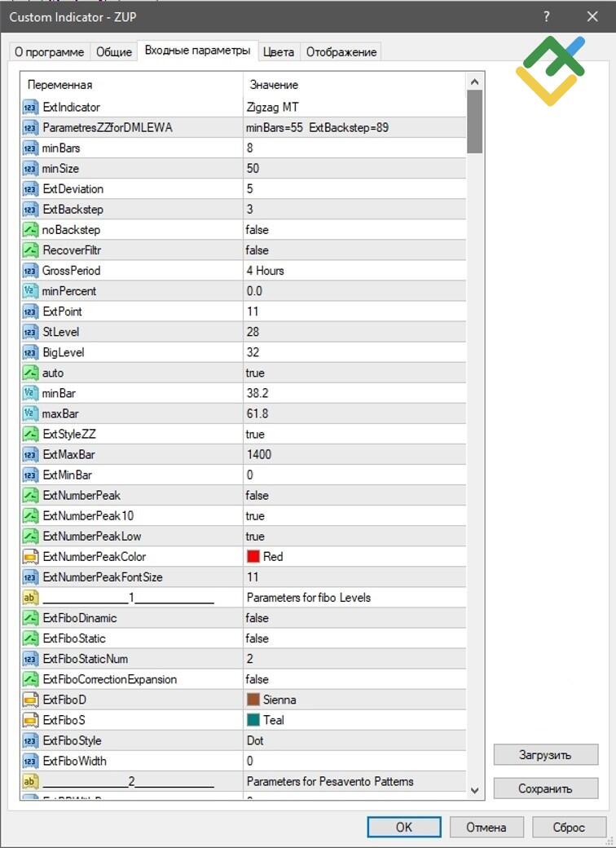Click the boolean icon beside RecoverFiltr

pos(30,250)
